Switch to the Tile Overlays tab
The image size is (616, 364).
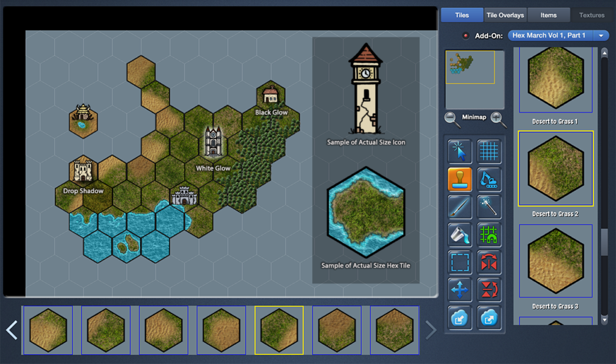tap(505, 14)
